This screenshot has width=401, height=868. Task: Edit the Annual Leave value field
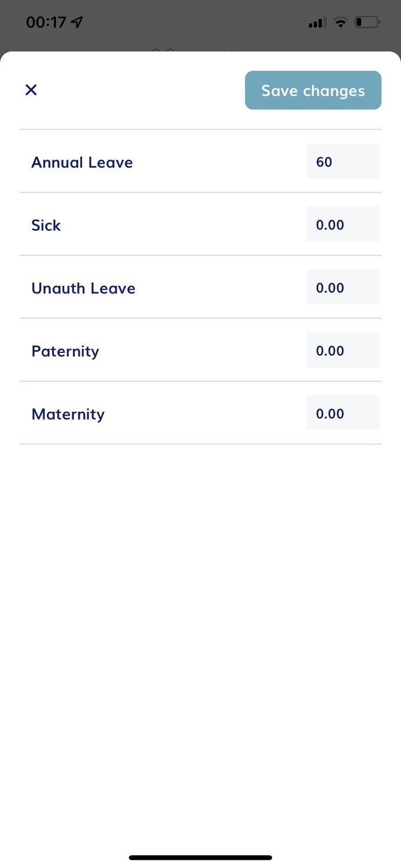(343, 161)
